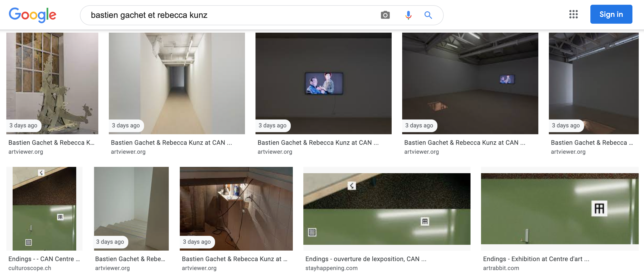Click 'Bastien Gachet & Rebecca ...' last top-row title
Viewport: 644px width, 279px height.
[592, 143]
